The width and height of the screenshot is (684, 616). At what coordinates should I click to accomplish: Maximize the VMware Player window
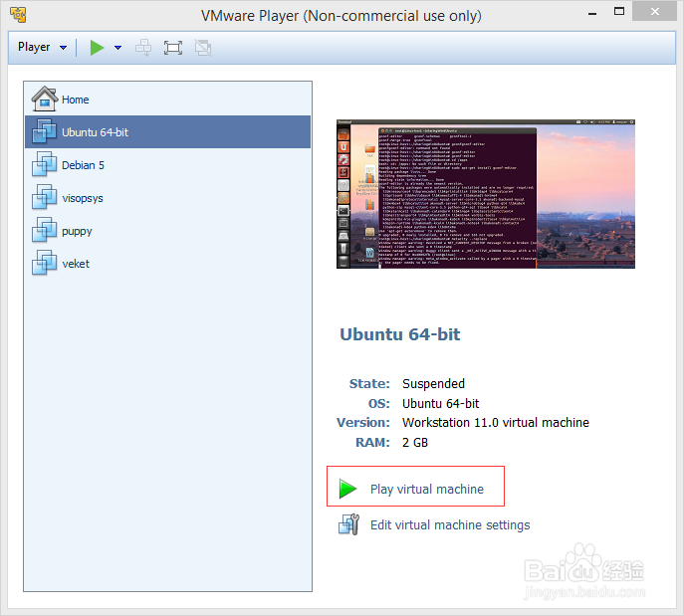[x=619, y=12]
